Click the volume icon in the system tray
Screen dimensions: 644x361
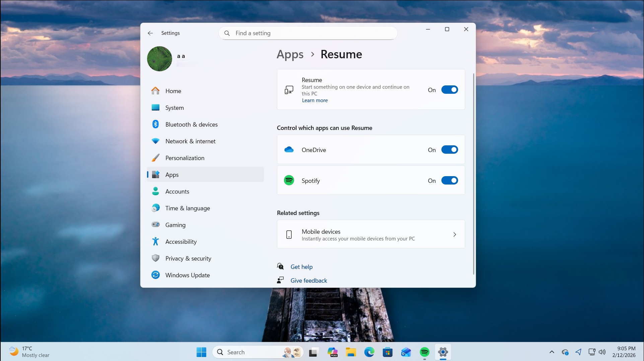[602, 352]
